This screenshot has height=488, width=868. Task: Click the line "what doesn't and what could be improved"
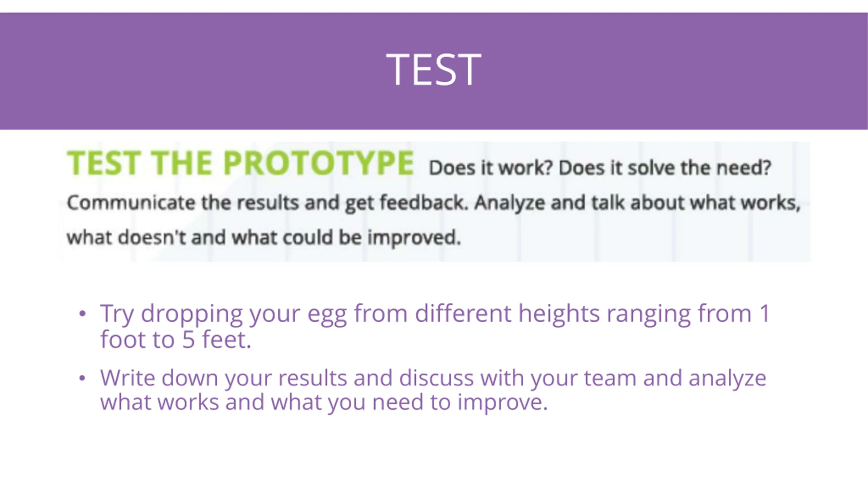tap(264, 237)
